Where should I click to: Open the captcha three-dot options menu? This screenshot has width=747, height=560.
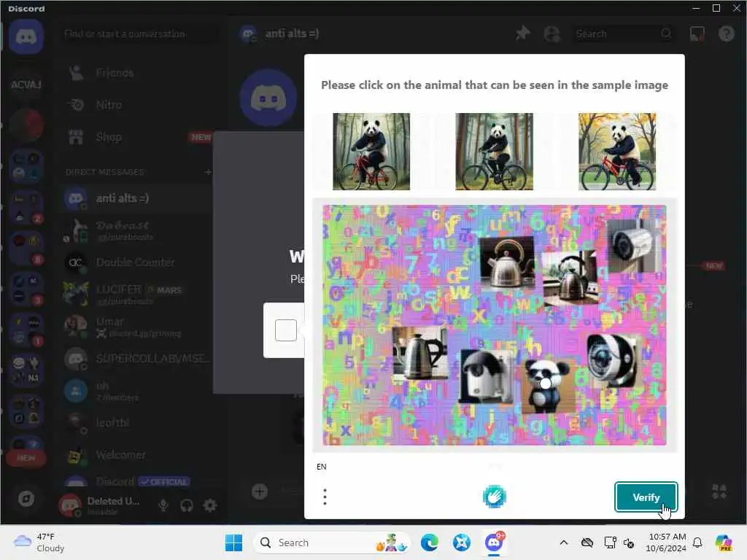[x=325, y=497]
